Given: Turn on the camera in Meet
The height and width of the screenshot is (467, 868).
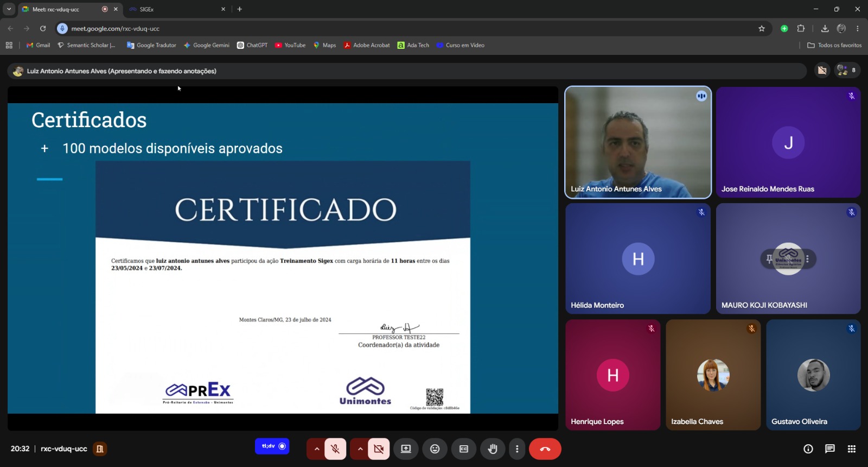Looking at the screenshot, I should click(x=379, y=449).
